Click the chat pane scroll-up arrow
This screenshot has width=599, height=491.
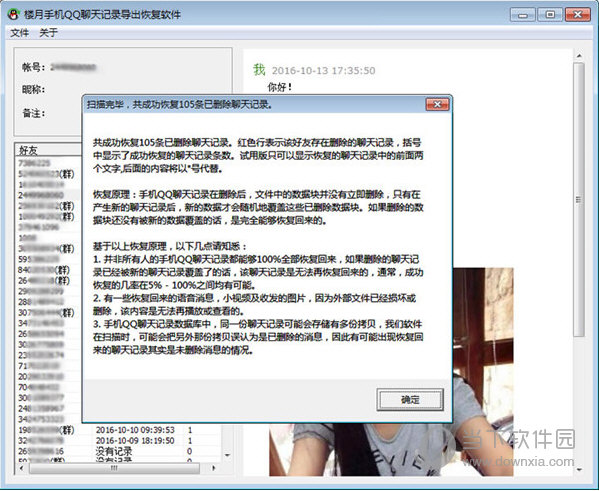(x=579, y=56)
